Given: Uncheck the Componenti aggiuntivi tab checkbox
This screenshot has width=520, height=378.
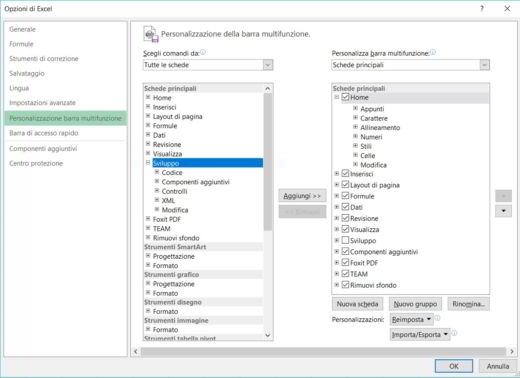Looking at the screenshot, I should 345,252.
